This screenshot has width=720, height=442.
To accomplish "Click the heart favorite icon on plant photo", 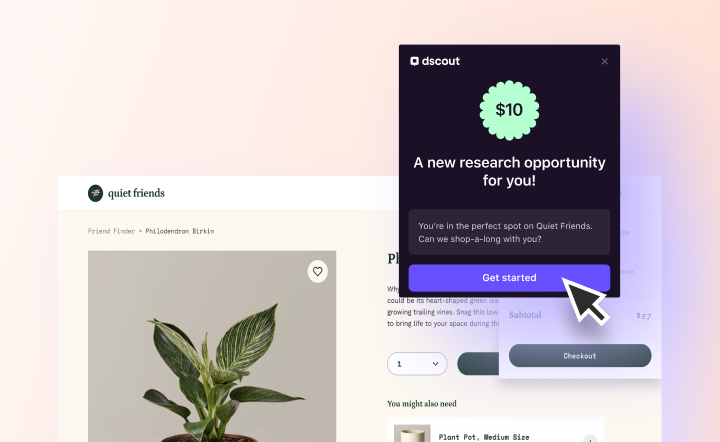I will 317,271.
